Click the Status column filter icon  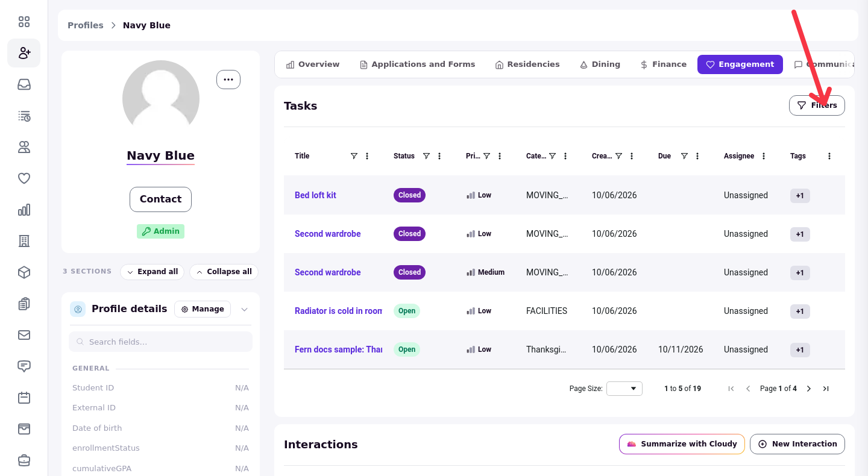426,156
